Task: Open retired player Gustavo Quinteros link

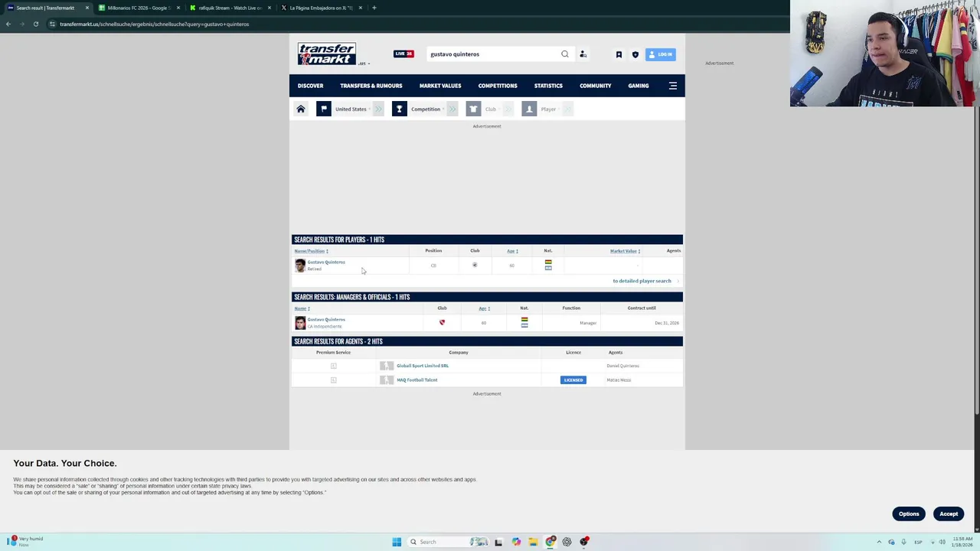Action: 326,262
